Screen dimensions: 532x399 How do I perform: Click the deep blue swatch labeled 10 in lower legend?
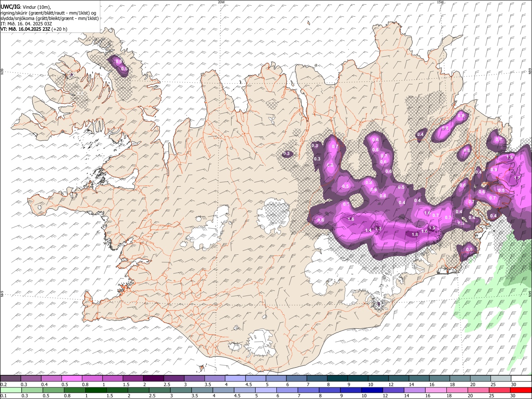click(x=372, y=390)
